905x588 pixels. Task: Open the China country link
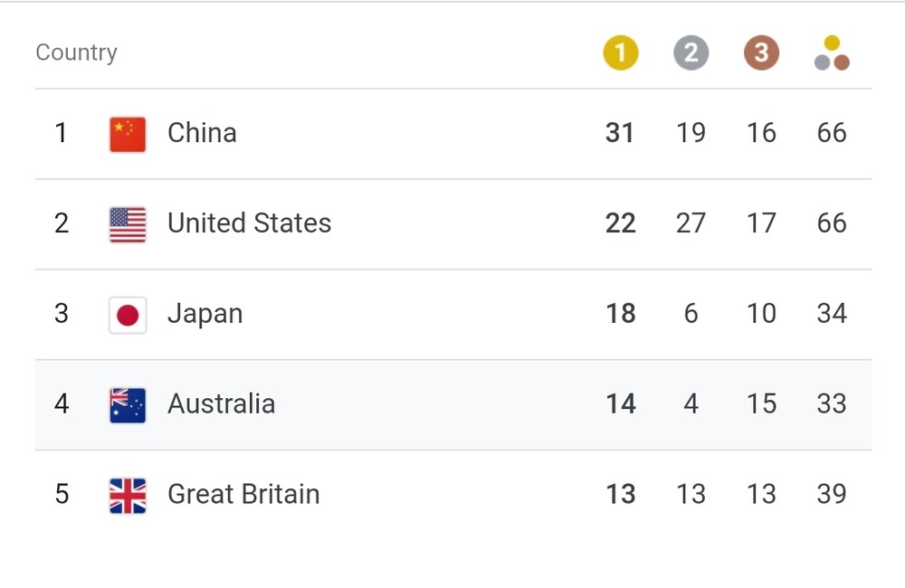pyautogui.click(x=202, y=133)
